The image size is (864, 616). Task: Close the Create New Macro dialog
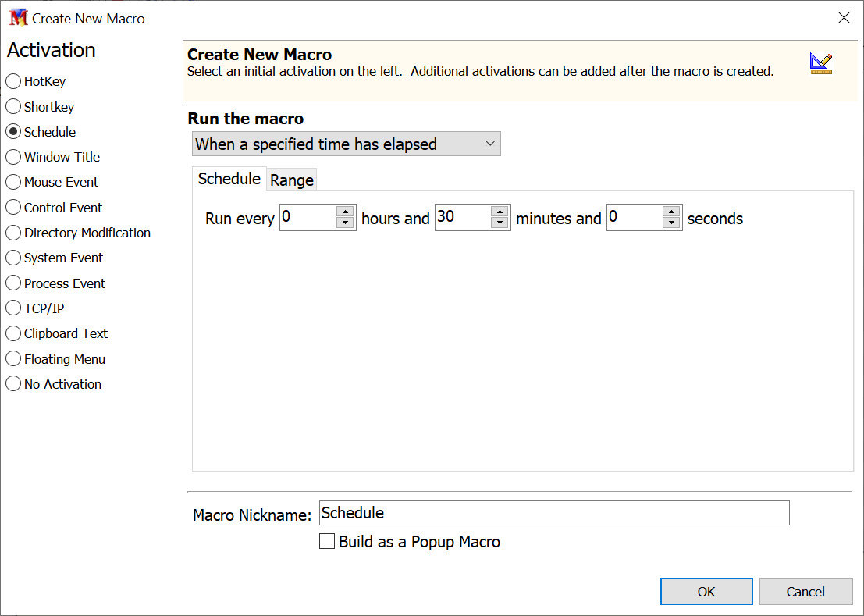pyautogui.click(x=844, y=18)
